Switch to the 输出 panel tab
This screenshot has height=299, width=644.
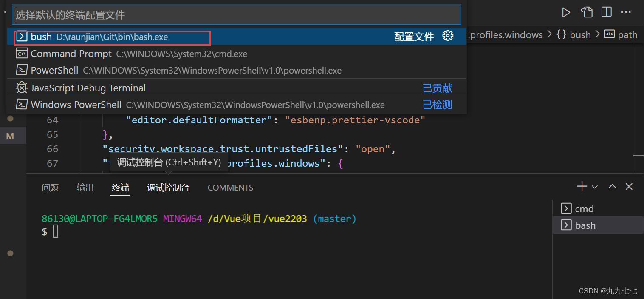point(85,188)
